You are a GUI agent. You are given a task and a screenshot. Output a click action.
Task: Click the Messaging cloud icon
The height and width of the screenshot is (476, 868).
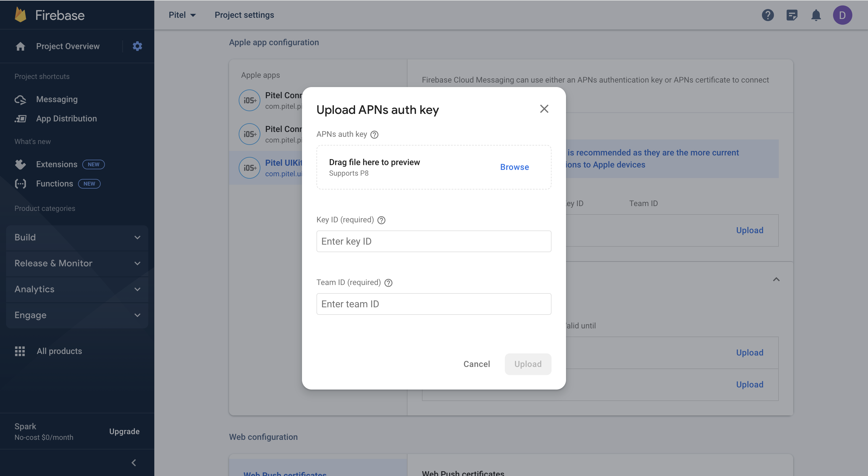point(20,99)
